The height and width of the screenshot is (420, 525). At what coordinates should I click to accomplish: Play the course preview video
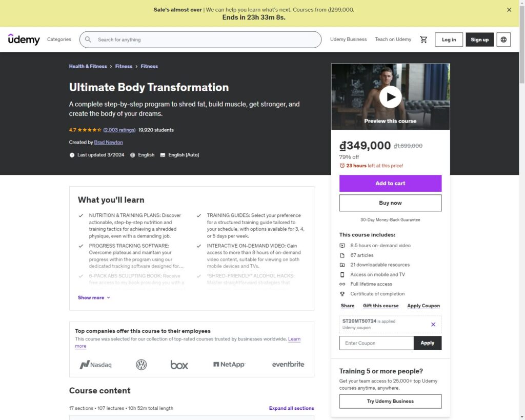390,96
